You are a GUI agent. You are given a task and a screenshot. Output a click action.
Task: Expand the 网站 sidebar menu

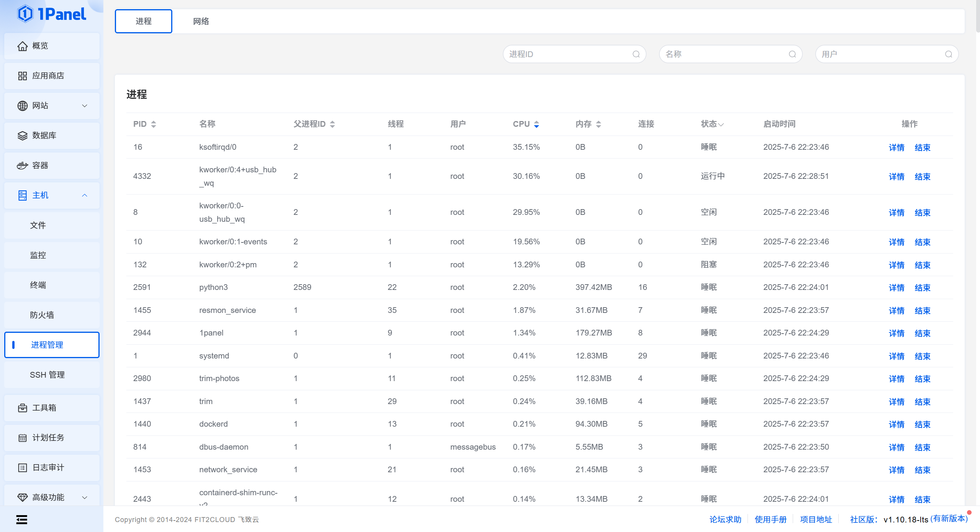point(52,106)
